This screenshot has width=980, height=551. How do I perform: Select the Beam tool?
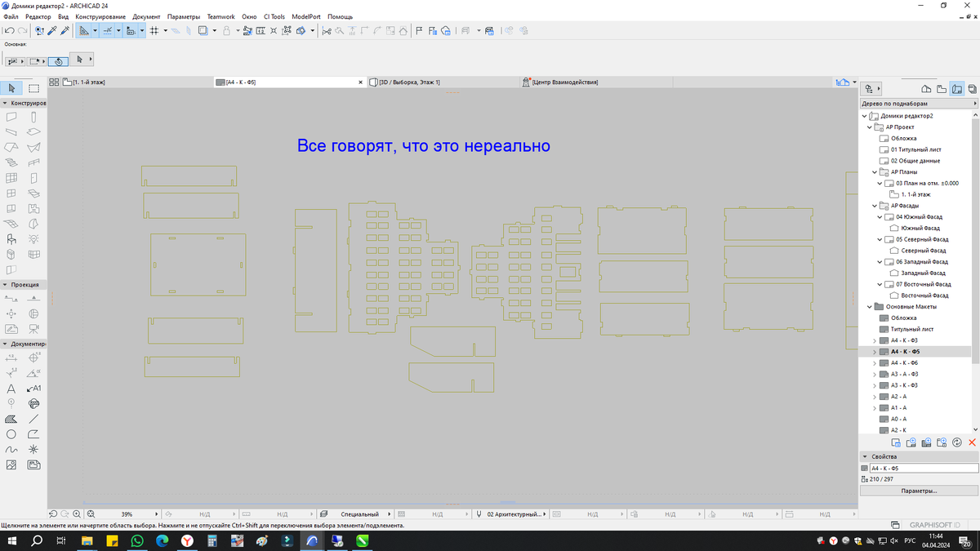[x=11, y=131]
